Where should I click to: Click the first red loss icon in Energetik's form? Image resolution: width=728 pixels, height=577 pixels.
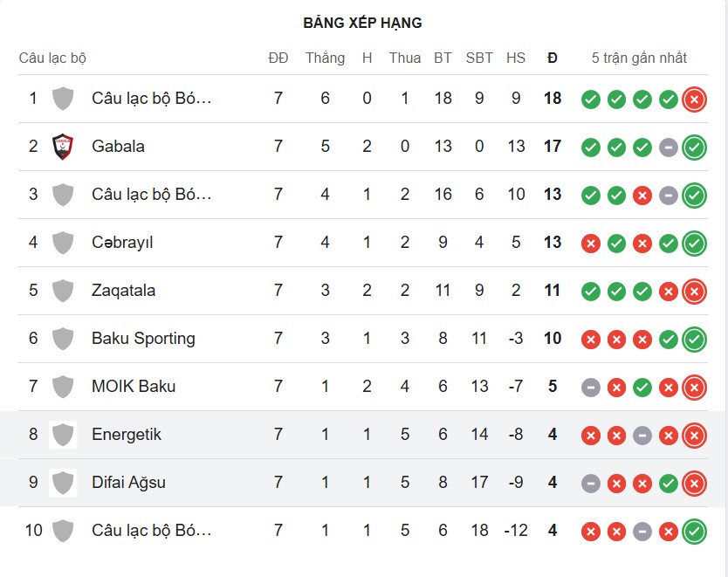tap(590, 435)
